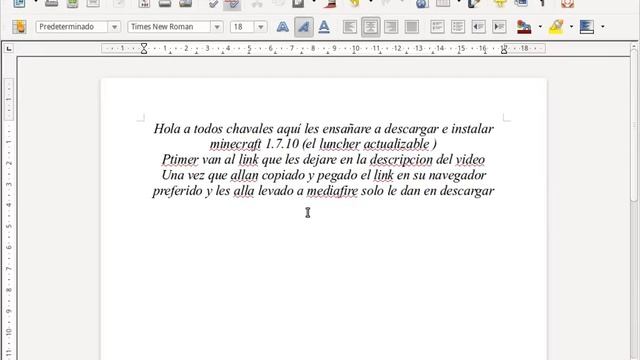This screenshot has height=360, width=640.
Task: Expand the Predeterminado paragraph style list
Action: pos(114,27)
